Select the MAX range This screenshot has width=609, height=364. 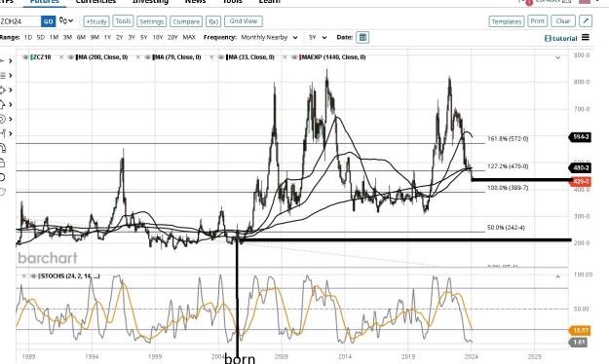coord(189,38)
